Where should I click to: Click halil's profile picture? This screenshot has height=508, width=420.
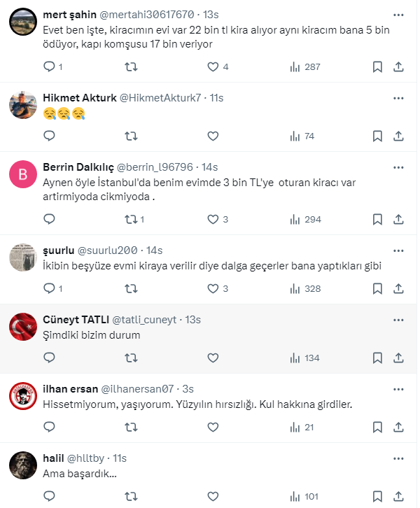point(23,466)
